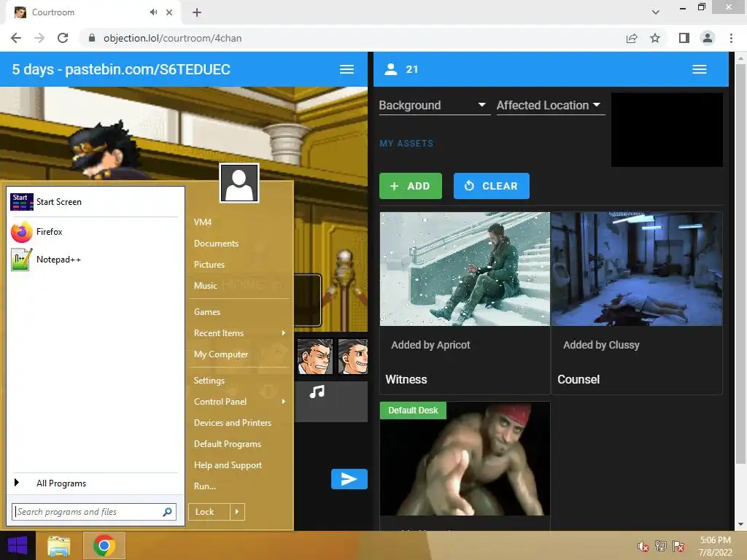
Task: Open Games from the start menu
Action: 207,312
